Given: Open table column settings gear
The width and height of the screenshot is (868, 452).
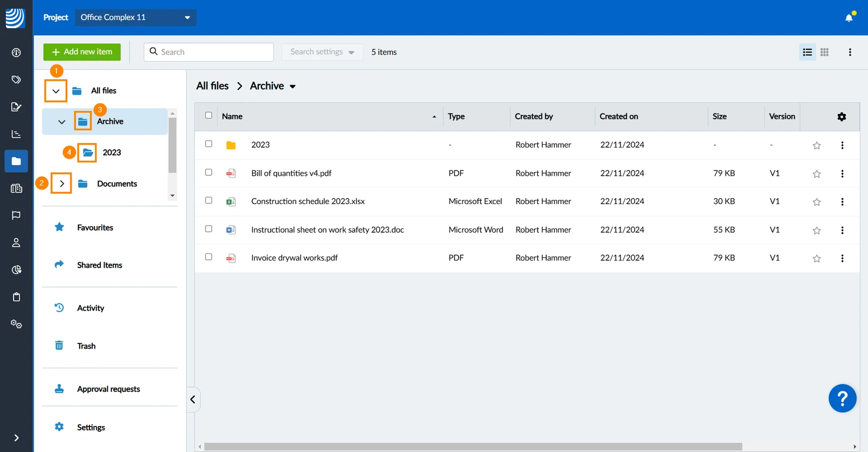Looking at the screenshot, I should [x=841, y=117].
